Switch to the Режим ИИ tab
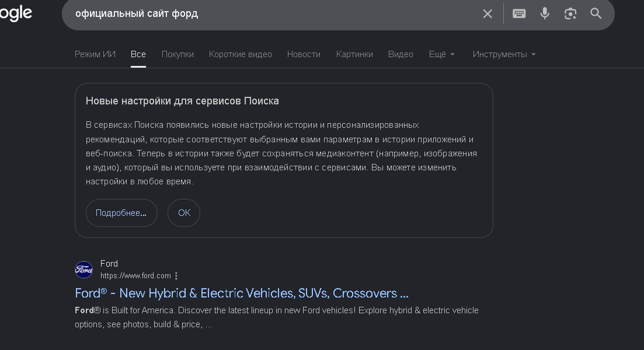This screenshot has width=644, height=350. (95, 54)
